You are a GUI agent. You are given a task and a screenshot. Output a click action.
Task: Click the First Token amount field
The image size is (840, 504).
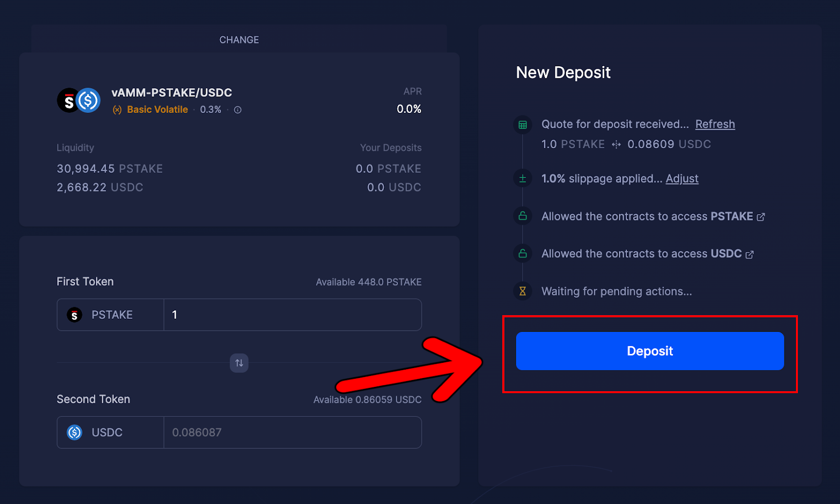(293, 315)
